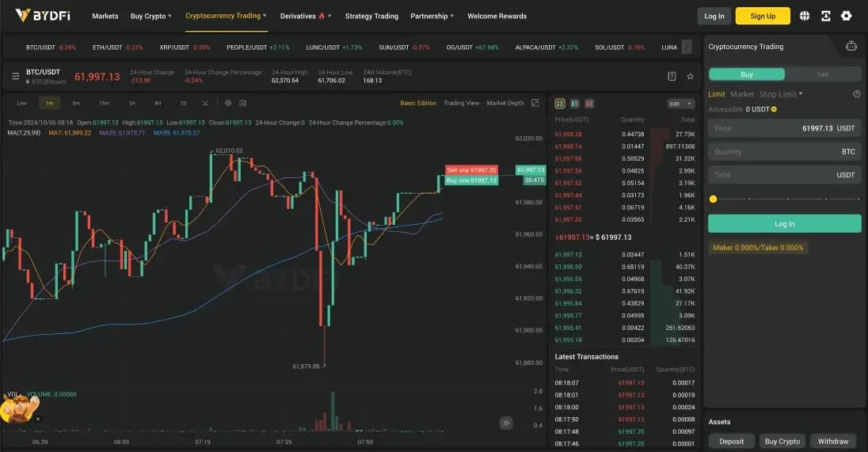Click the Quantity input field
Image resolution: width=868 pixels, height=452 pixels.
tap(784, 151)
